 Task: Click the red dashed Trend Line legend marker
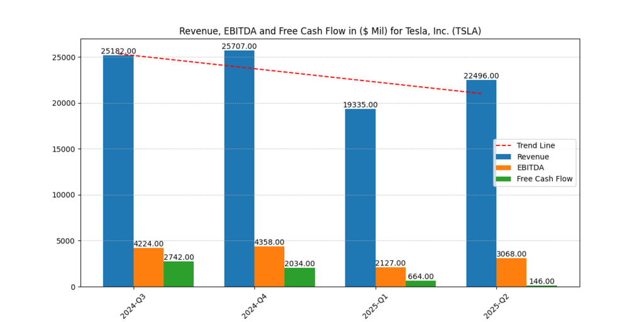pos(504,145)
